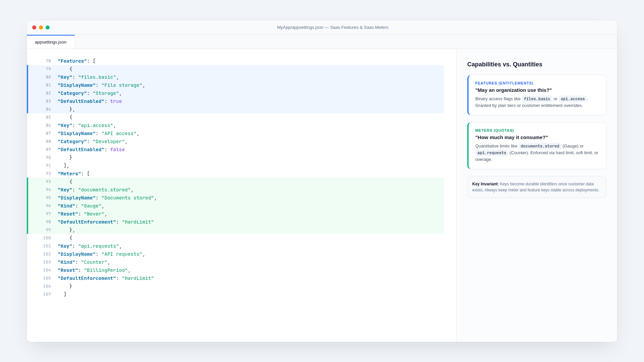Click the "File storage" display name value
This screenshot has height=362, width=644.
(x=122, y=85)
